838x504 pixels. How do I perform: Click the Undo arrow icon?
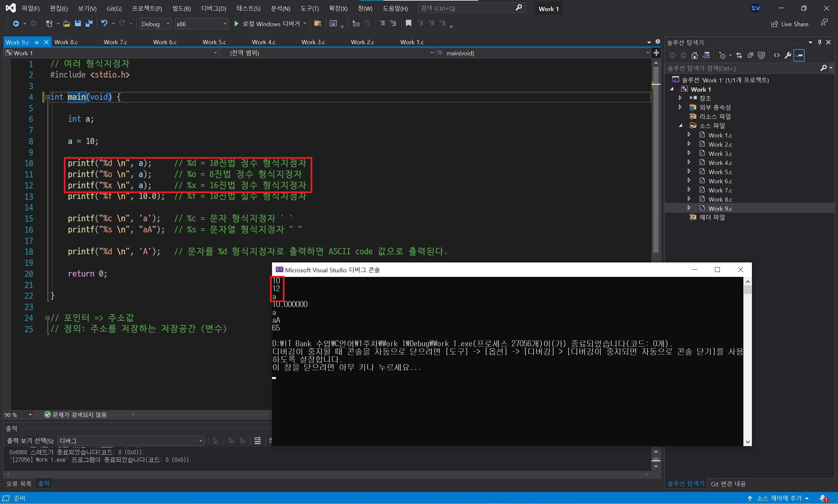pos(104,24)
